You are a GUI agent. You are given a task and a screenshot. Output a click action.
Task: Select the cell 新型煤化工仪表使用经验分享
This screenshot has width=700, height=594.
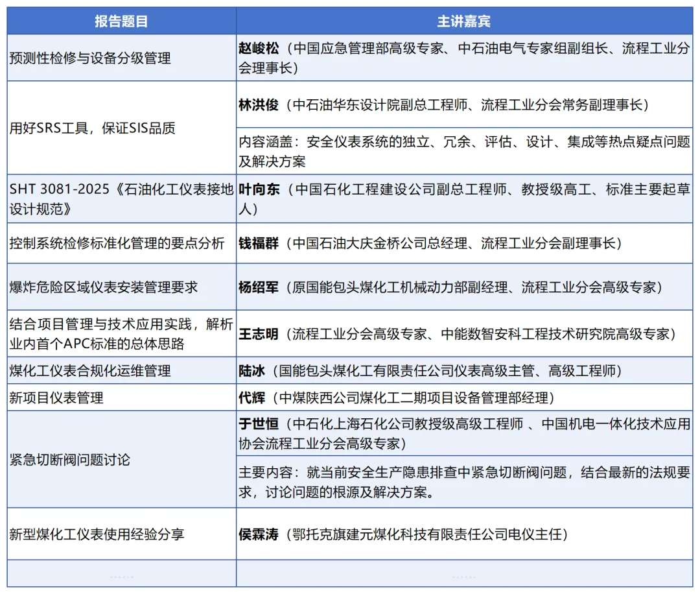[121, 534]
